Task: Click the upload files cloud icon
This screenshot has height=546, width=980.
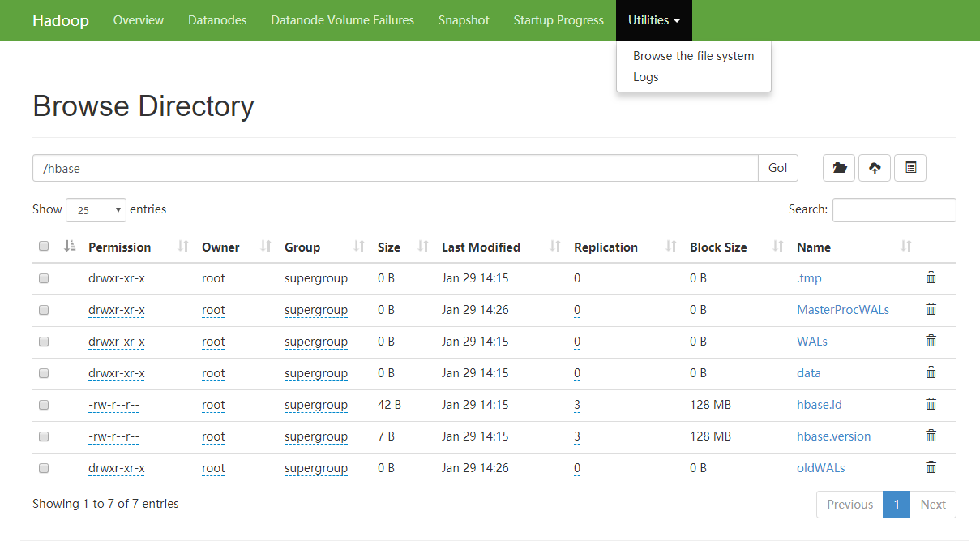Action: point(875,168)
